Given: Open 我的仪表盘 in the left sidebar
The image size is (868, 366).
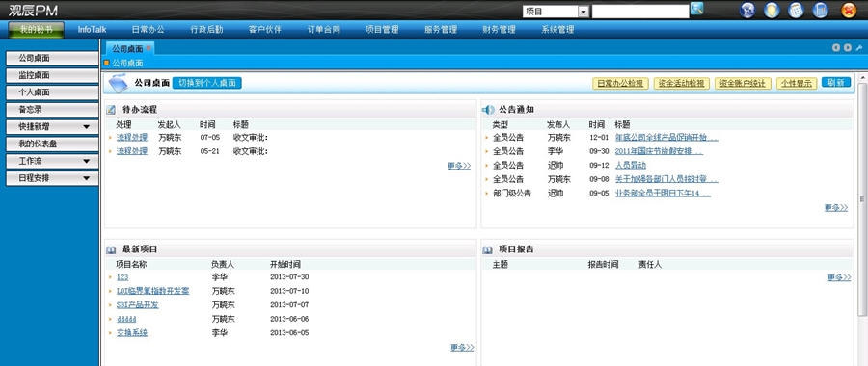Looking at the screenshot, I should point(52,144).
